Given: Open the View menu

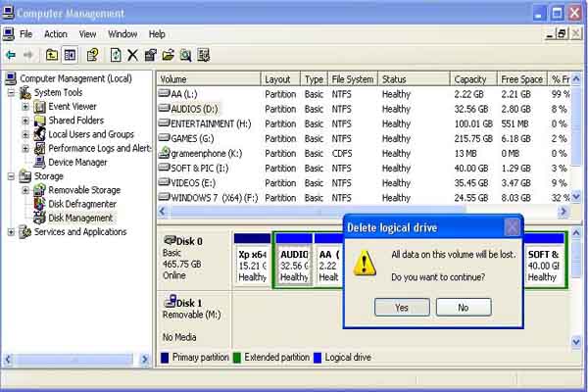Looking at the screenshot, I should tap(88, 34).
